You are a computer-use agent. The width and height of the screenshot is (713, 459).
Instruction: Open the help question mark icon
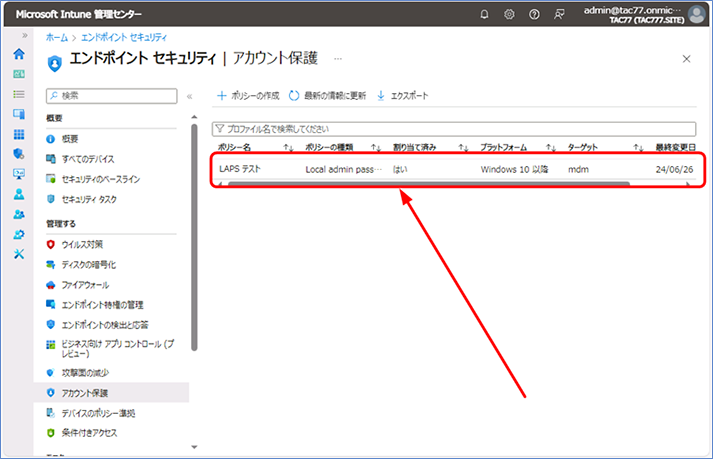click(534, 14)
